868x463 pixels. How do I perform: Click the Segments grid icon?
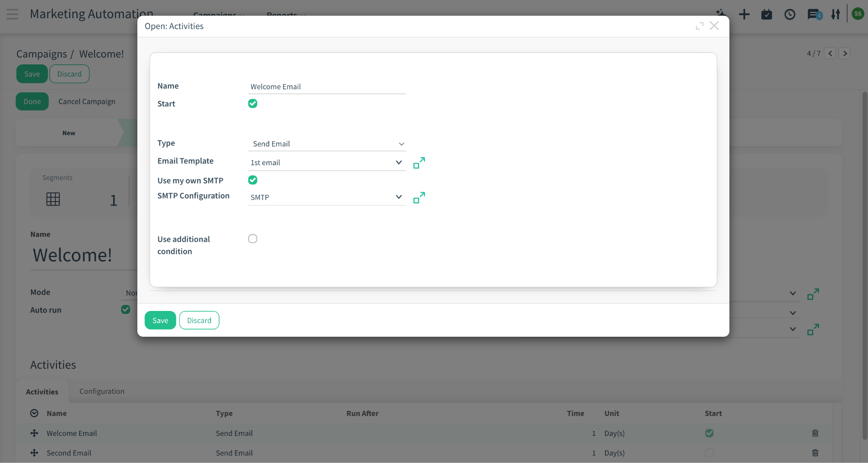coord(53,199)
